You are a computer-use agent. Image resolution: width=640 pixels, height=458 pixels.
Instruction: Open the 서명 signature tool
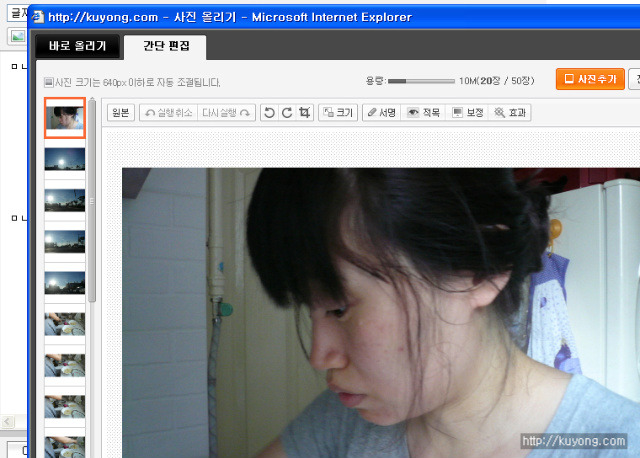point(382,113)
